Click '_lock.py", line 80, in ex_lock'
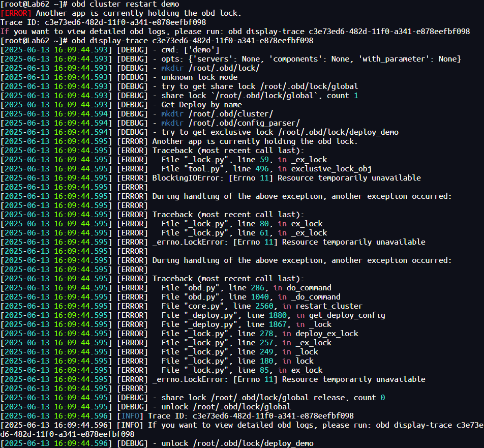 coord(242,224)
